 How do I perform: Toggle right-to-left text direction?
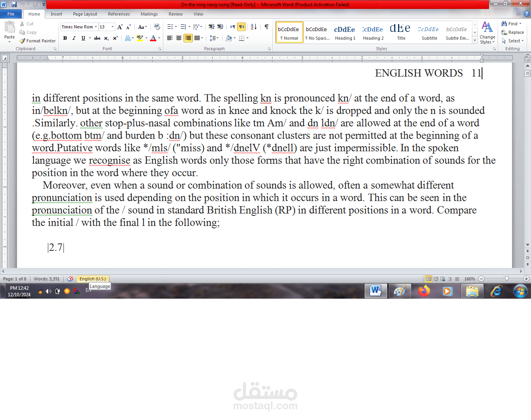click(241, 27)
